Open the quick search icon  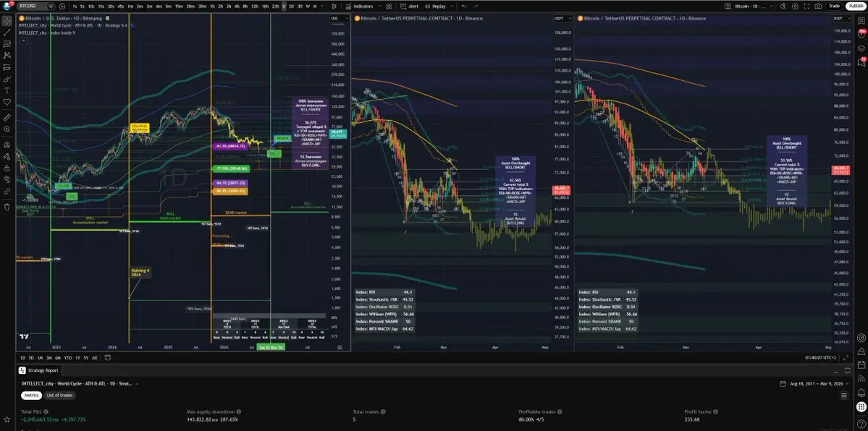point(783,6)
